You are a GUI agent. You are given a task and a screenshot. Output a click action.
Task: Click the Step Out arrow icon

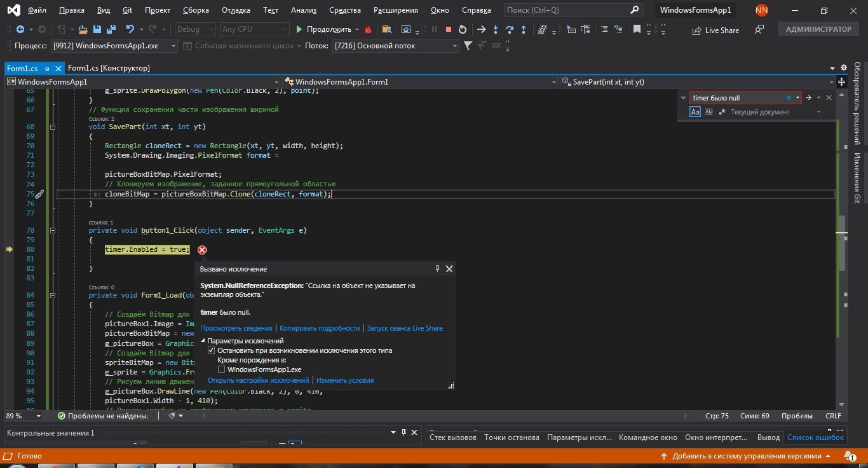(524, 29)
